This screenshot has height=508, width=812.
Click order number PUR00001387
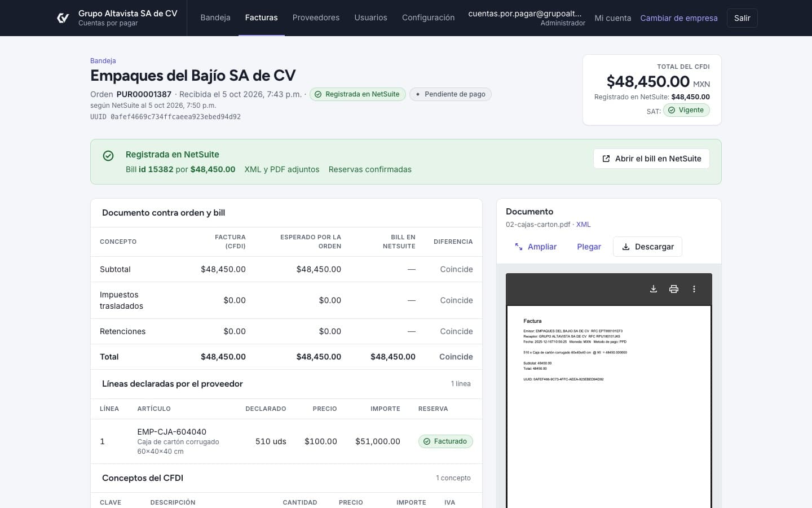point(144,94)
